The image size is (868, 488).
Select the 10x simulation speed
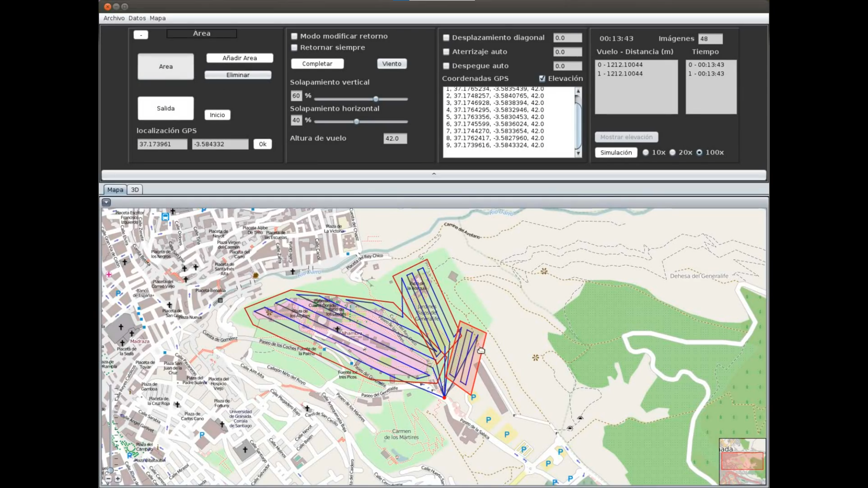pos(646,152)
